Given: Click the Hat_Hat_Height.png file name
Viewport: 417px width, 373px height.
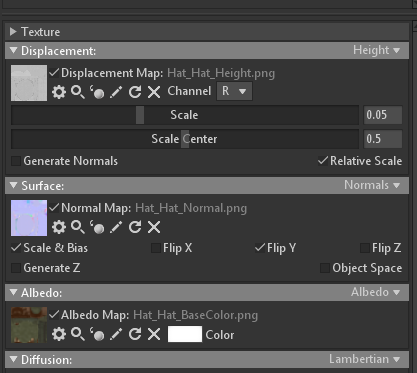Looking at the screenshot, I should (221, 73).
